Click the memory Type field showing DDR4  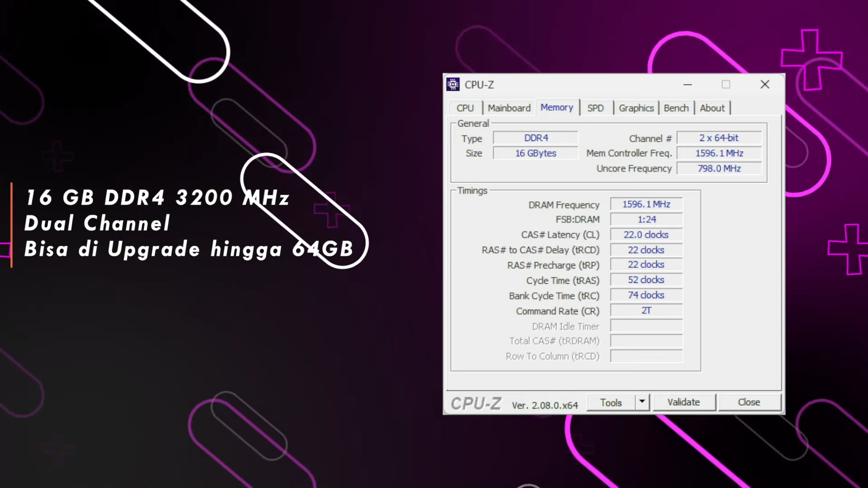pyautogui.click(x=536, y=138)
